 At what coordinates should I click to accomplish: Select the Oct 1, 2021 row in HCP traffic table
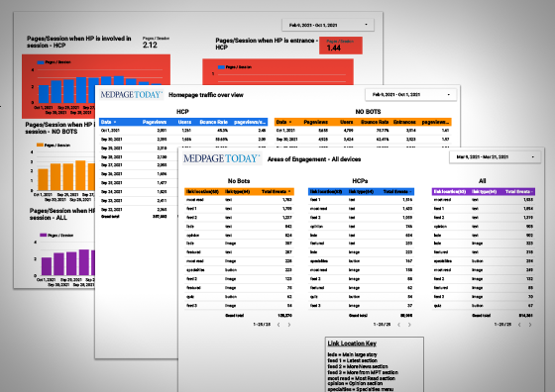click(183, 131)
